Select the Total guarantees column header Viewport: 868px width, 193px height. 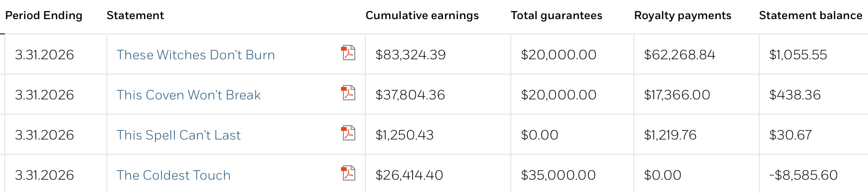click(557, 16)
